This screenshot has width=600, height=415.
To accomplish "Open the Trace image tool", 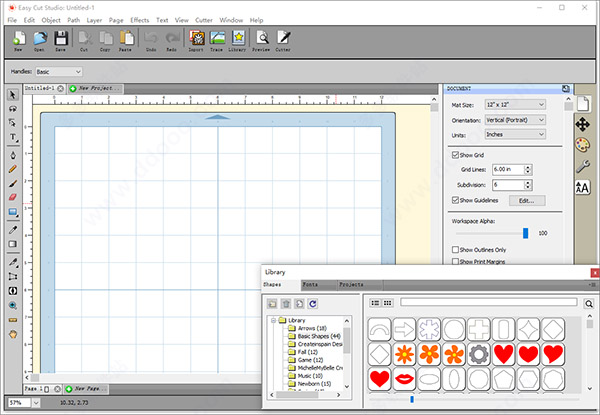I will click(217, 41).
